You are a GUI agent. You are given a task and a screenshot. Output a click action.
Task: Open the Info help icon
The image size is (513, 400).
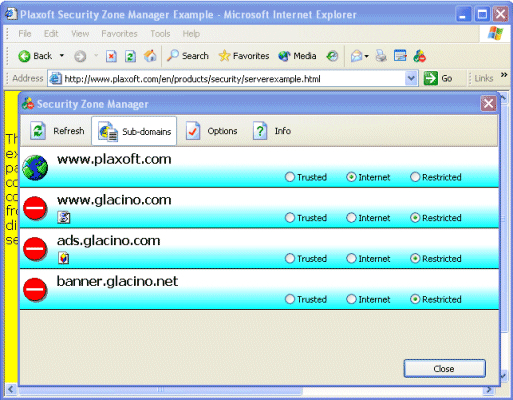tap(260, 131)
